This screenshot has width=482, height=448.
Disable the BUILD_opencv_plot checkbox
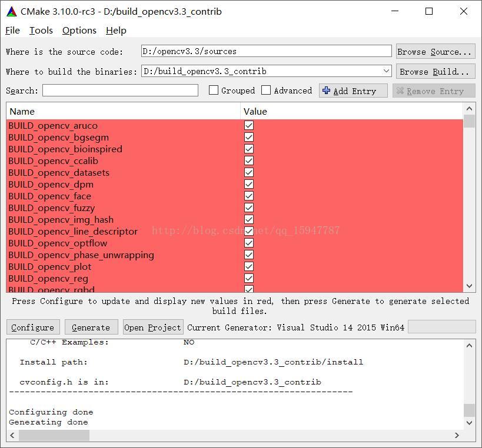pyautogui.click(x=249, y=266)
